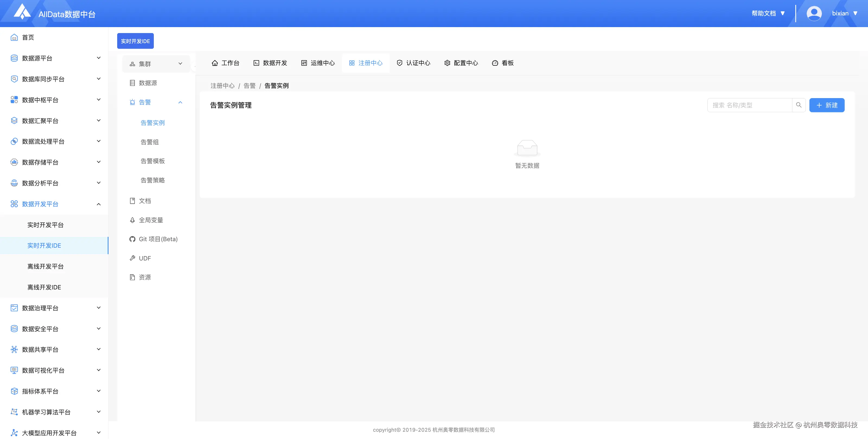Image resolution: width=868 pixels, height=439 pixels.
Task: Expand the 数据源平台 sidebar menu
Action: pyautogui.click(x=54, y=58)
